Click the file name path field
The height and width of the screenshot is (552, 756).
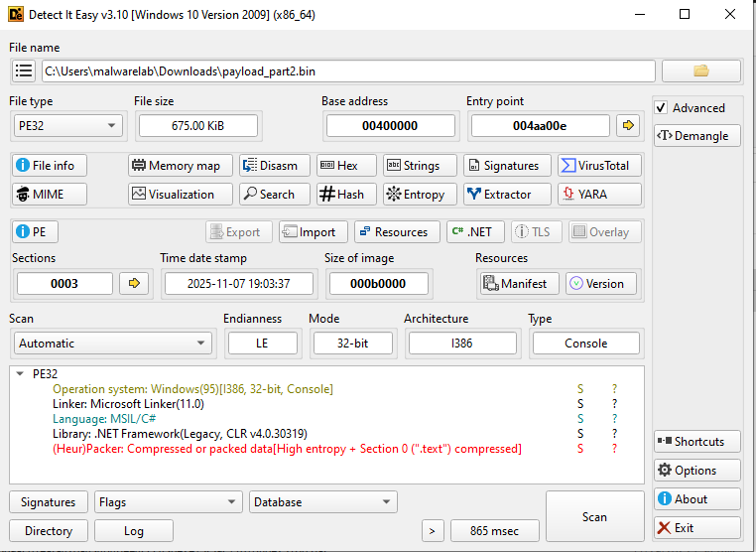347,71
